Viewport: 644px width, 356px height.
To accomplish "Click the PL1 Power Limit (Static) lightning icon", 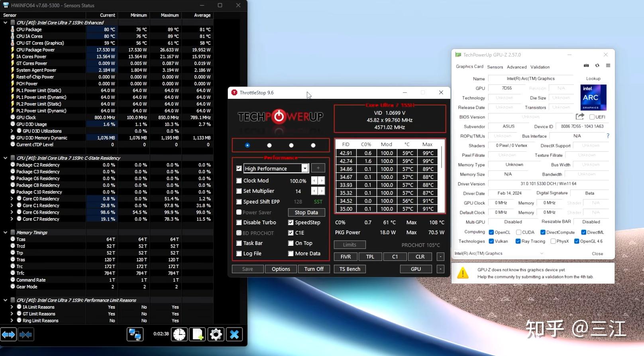I will [13, 90].
